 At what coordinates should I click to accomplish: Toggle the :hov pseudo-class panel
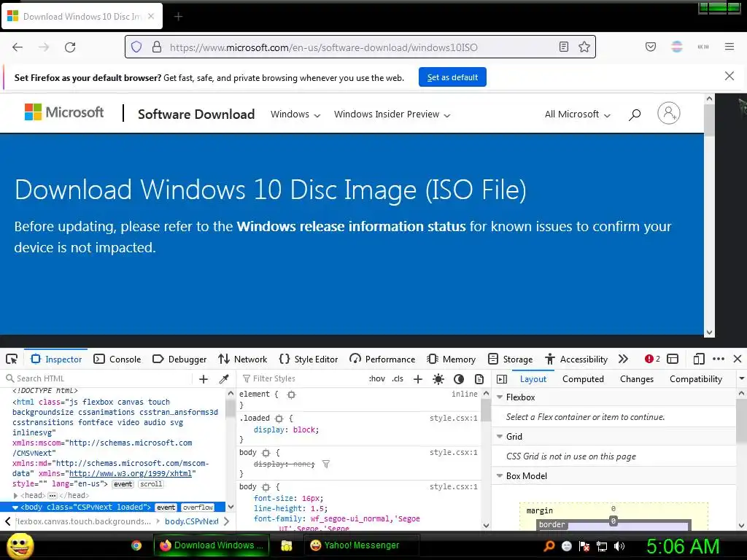coord(377,378)
